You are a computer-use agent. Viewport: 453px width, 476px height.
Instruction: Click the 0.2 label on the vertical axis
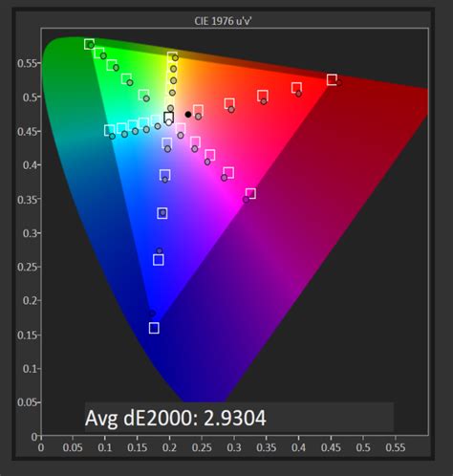(30, 300)
